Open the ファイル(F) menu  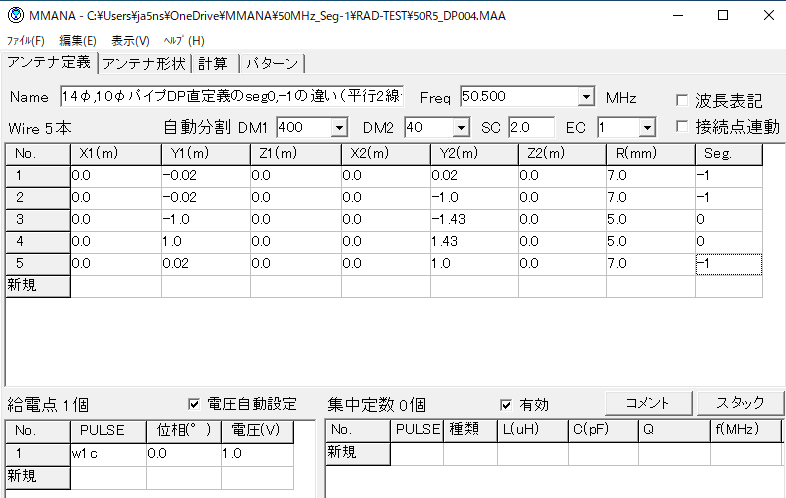(x=25, y=41)
